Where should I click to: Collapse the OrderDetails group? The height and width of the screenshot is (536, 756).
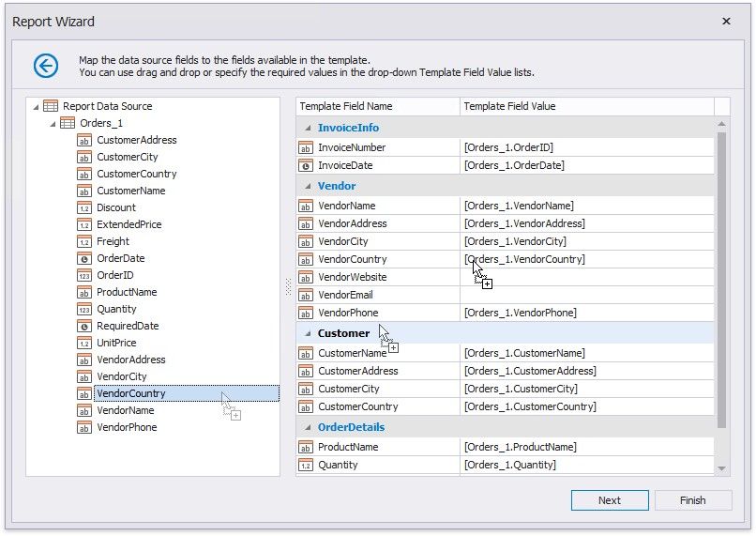pyautogui.click(x=306, y=427)
